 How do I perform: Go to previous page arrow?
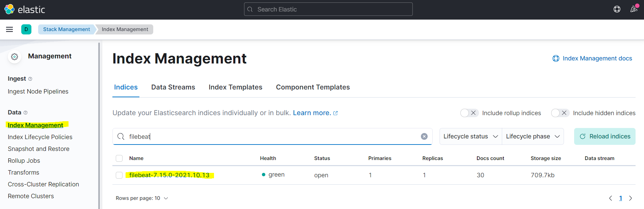coord(611,198)
